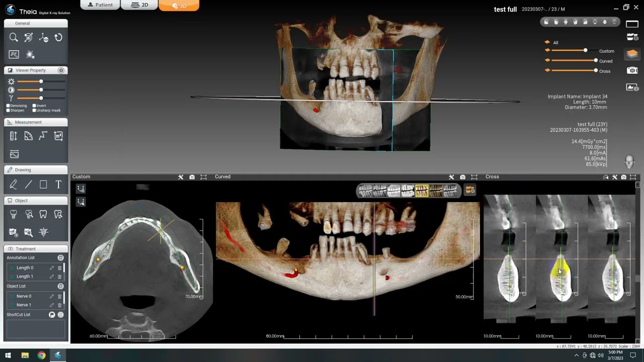Click the nerve canal add tool
The image size is (644, 362).
point(14,232)
